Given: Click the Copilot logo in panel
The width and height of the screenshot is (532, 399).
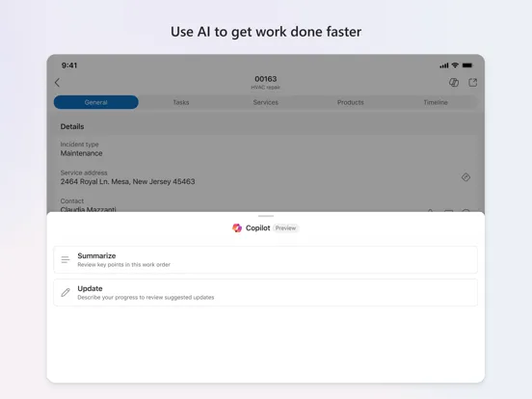Looking at the screenshot, I should pyautogui.click(x=237, y=228).
